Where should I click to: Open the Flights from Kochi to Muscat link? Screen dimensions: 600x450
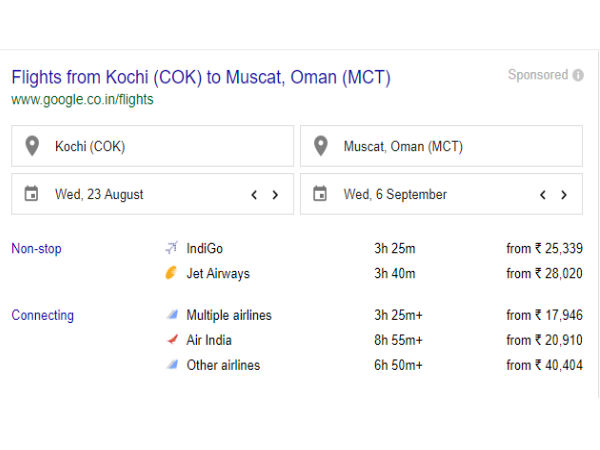click(x=200, y=77)
